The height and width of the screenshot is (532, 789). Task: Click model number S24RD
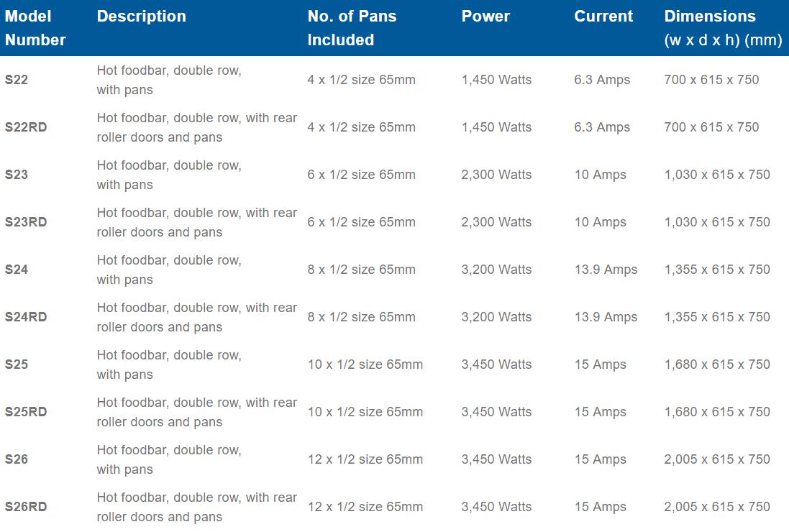pyautogui.click(x=26, y=317)
